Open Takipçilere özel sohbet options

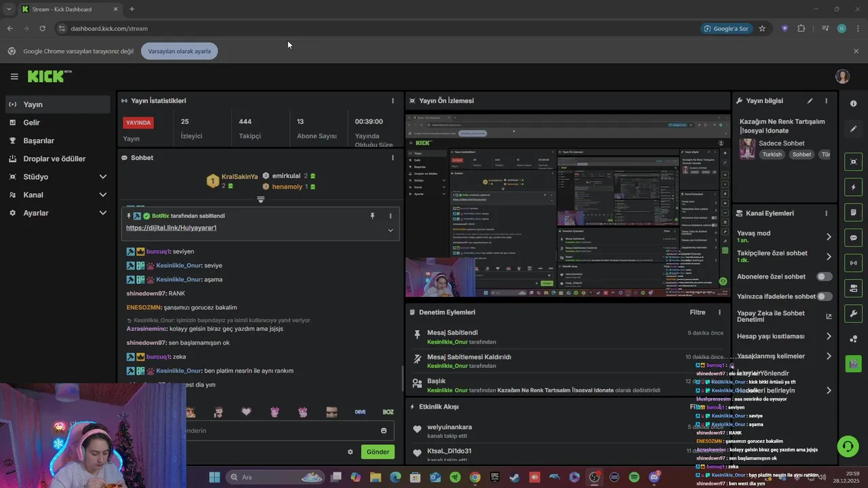pos(829,256)
